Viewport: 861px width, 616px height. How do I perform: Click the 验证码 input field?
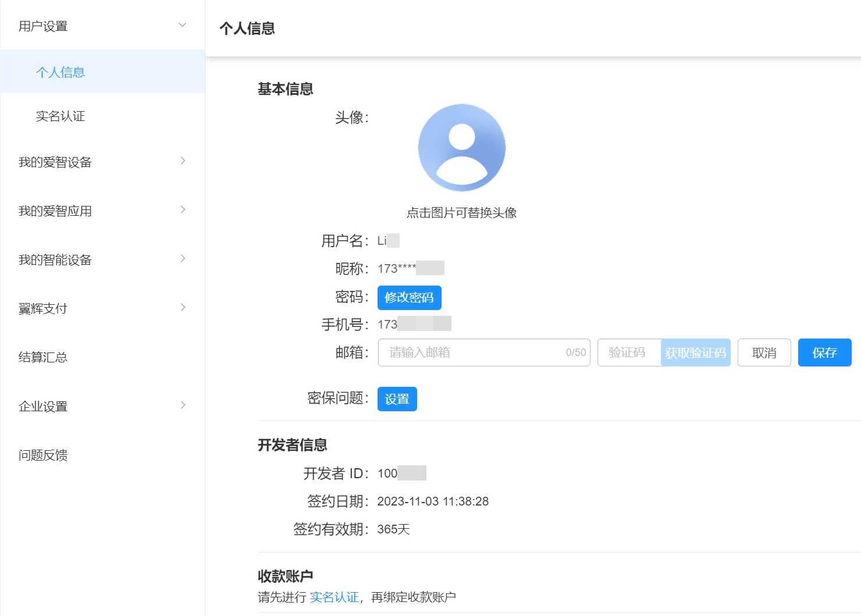[628, 352]
